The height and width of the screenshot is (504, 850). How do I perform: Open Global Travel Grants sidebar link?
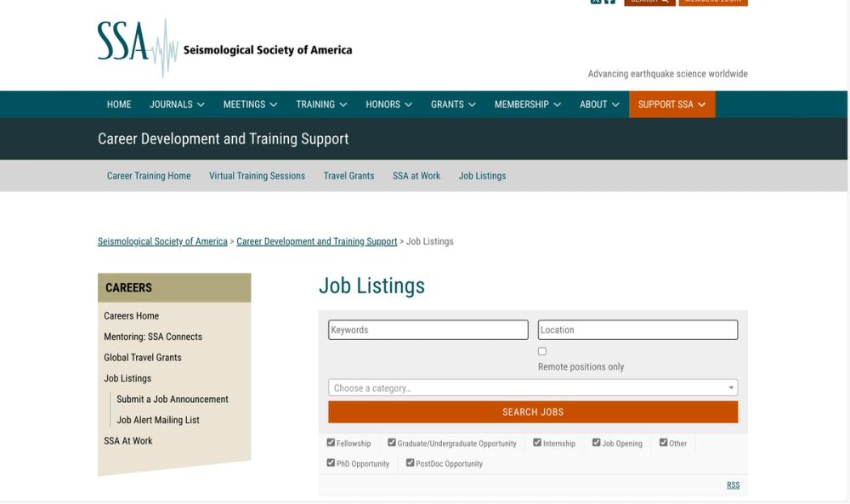(143, 357)
